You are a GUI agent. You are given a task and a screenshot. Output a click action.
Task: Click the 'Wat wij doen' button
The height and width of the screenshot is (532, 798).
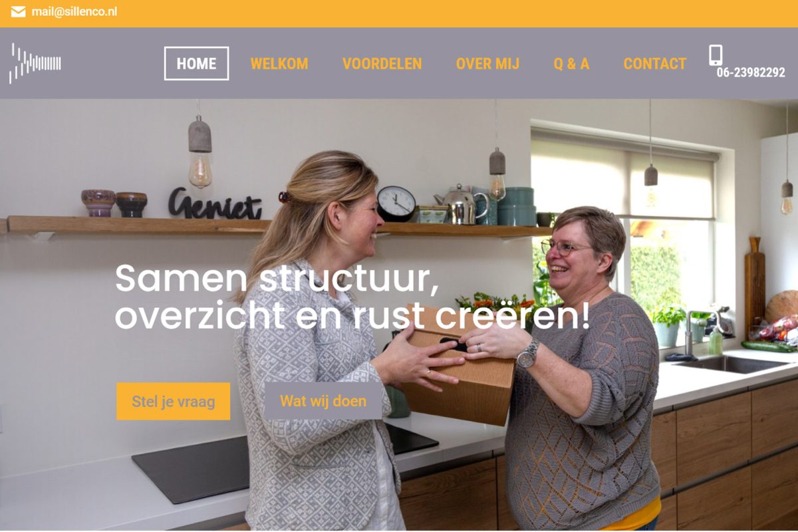[x=323, y=401]
